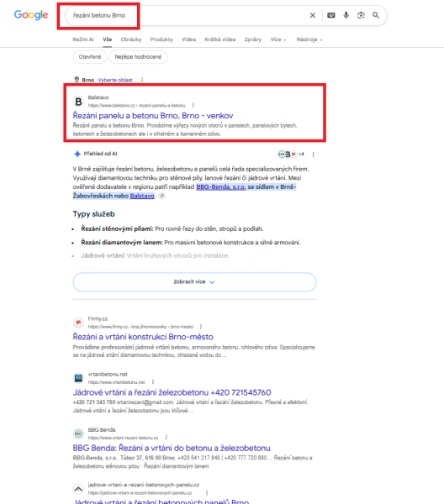This screenshot has height=504, width=444.
Task: Open Řezání a vrtání konstrukcí Brno-město result
Action: coord(143,337)
